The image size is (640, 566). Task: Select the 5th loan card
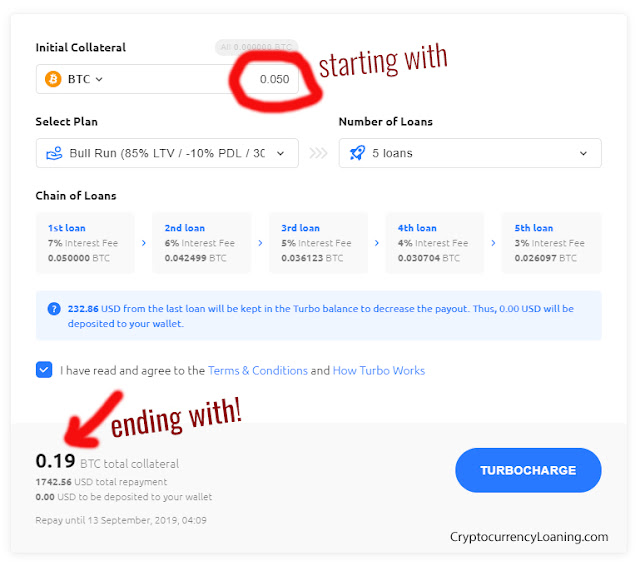(x=552, y=243)
